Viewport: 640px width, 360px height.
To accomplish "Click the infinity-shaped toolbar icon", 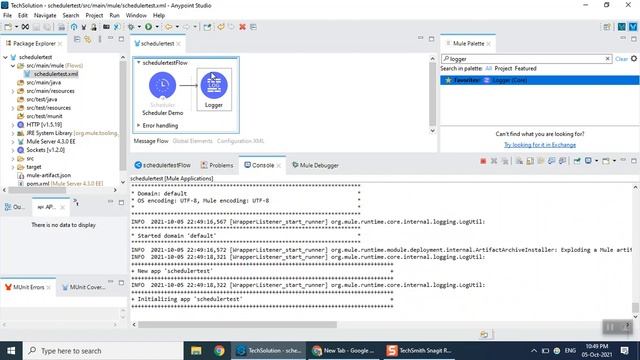I will [25, 27].
